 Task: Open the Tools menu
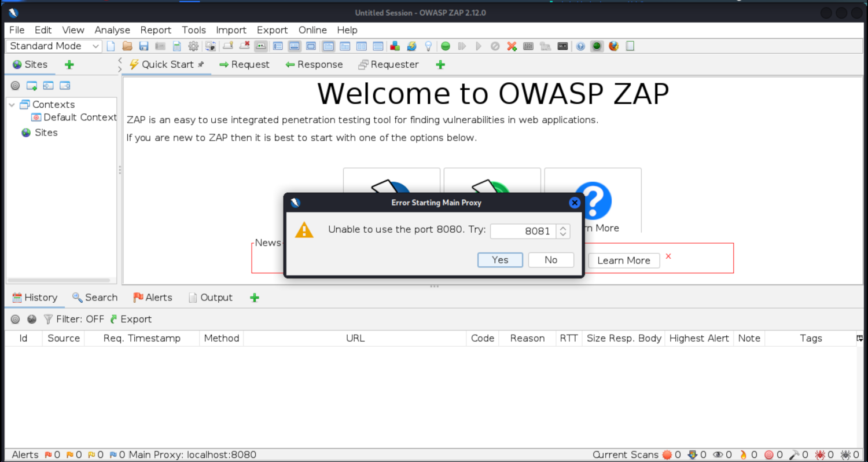[194, 30]
